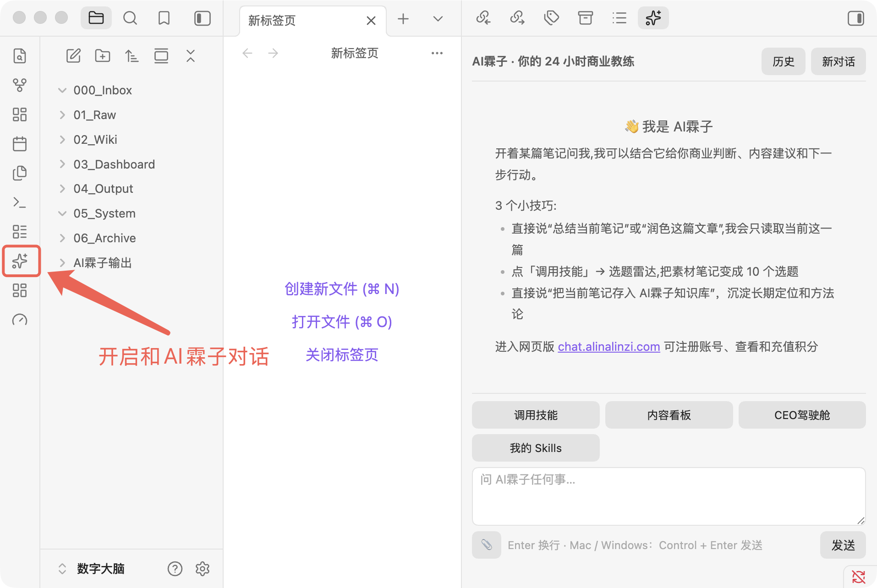877x588 pixels.
Task: Open outline list icon in right panel
Action: [x=619, y=18]
